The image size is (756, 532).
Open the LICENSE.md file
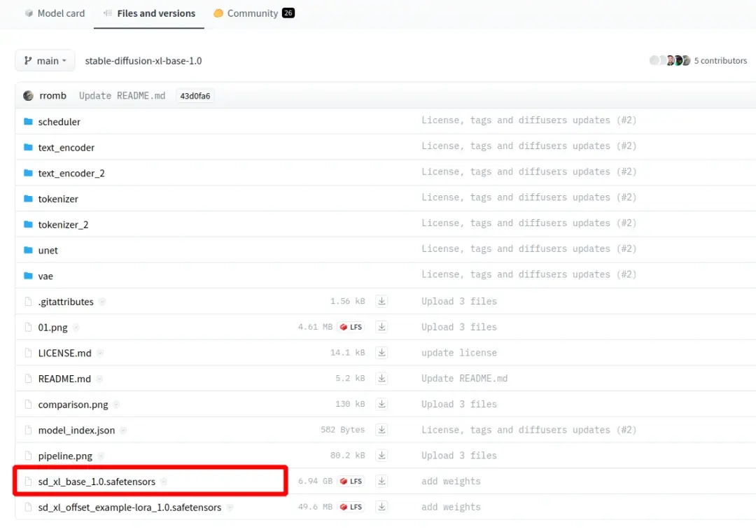64,353
